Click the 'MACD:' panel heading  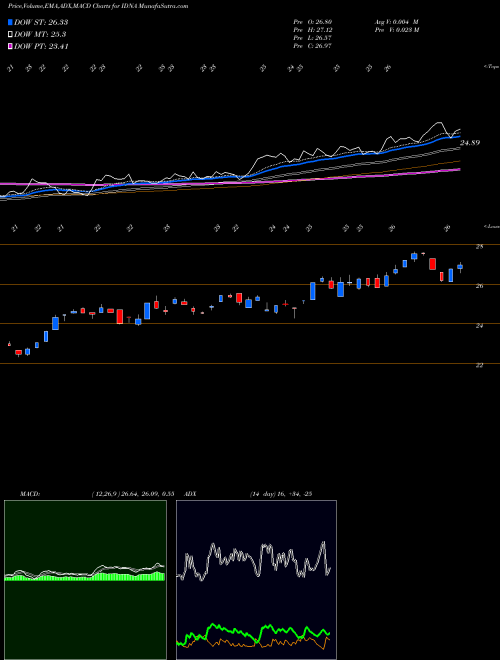(30, 494)
